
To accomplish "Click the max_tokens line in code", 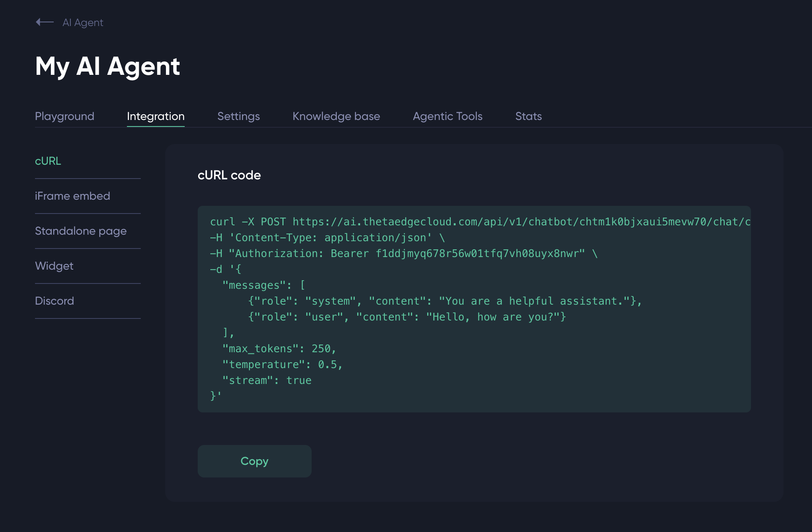I will click(279, 349).
